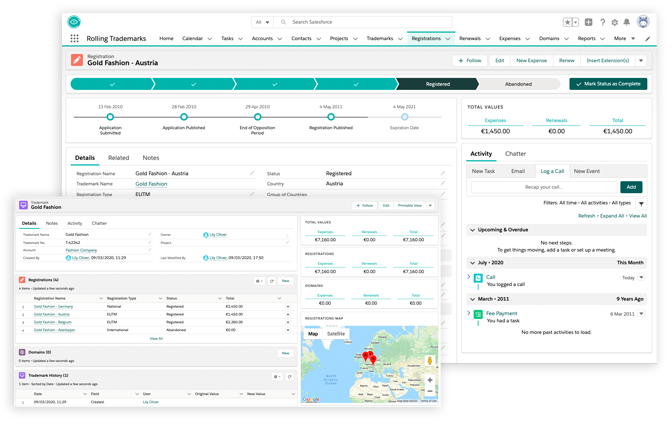The width and height of the screenshot is (672, 424).
Task: Edit the Registration Name field pencil
Action: (x=252, y=173)
